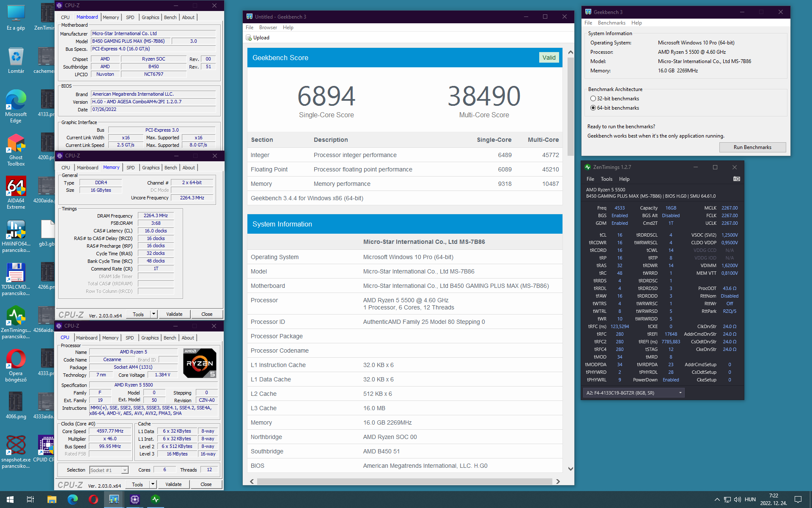812x508 pixels.
Task: Open Ghost Toolbox desktop shortcut
Action: point(16,150)
